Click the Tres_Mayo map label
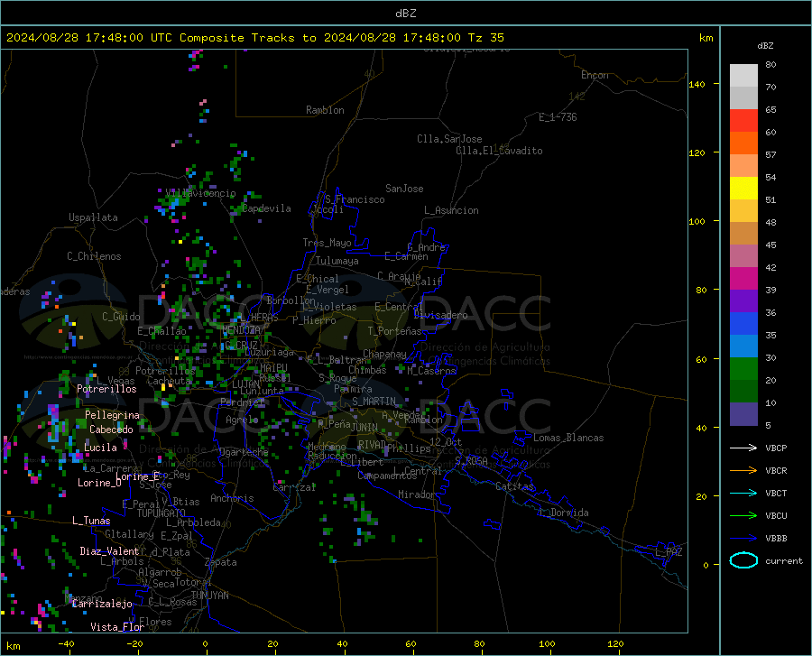This screenshot has height=656, width=812. (x=327, y=243)
